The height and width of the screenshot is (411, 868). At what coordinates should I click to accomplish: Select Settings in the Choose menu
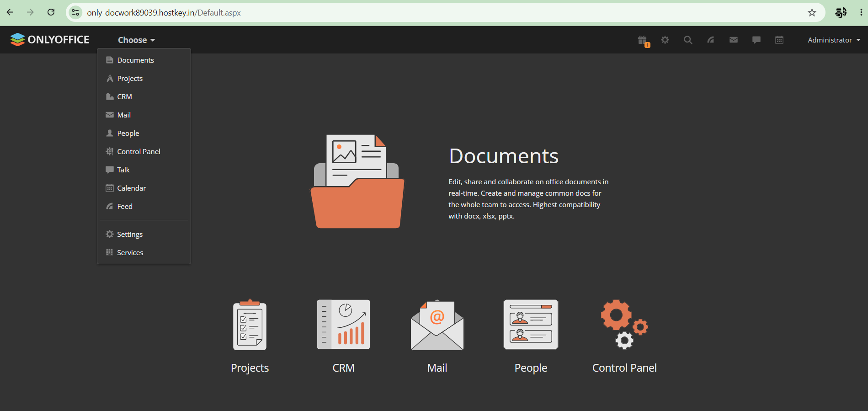click(x=144, y=234)
